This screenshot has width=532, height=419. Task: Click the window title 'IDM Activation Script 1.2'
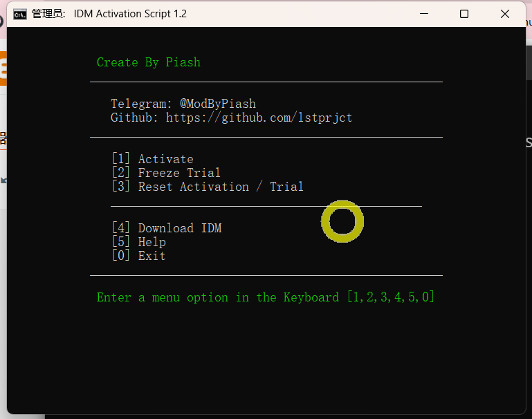[130, 14]
